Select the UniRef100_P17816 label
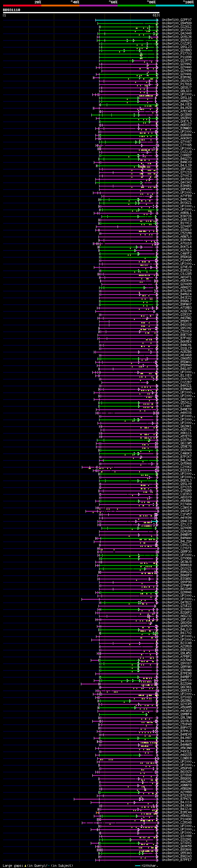Image resolution: width=197 pixels, height=868 pixels. tap(177, 84)
